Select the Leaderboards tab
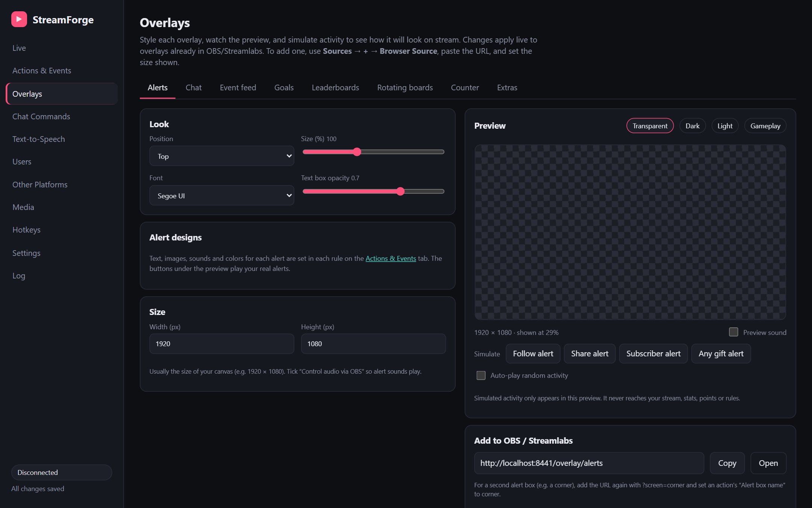812x508 pixels. coord(335,87)
